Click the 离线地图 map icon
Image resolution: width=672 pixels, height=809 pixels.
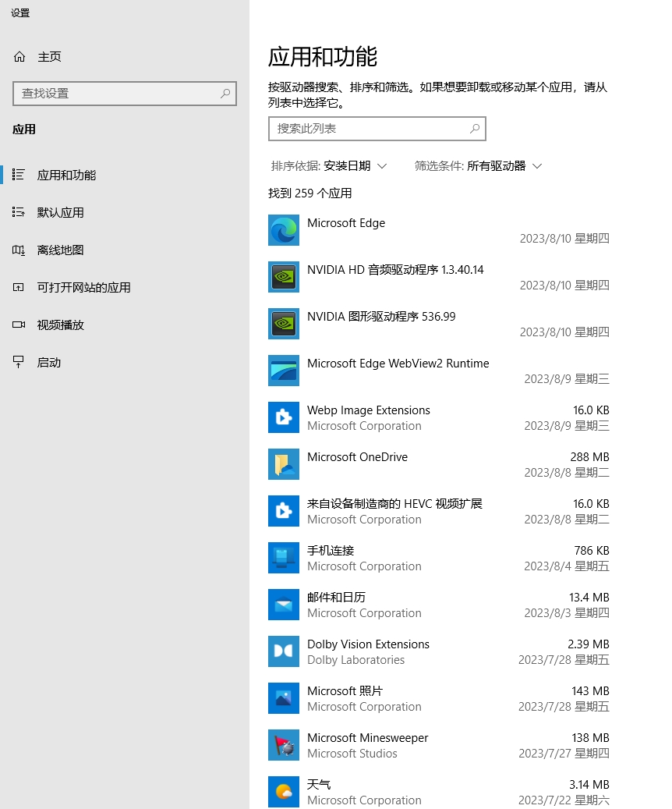[x=19, y=250]
